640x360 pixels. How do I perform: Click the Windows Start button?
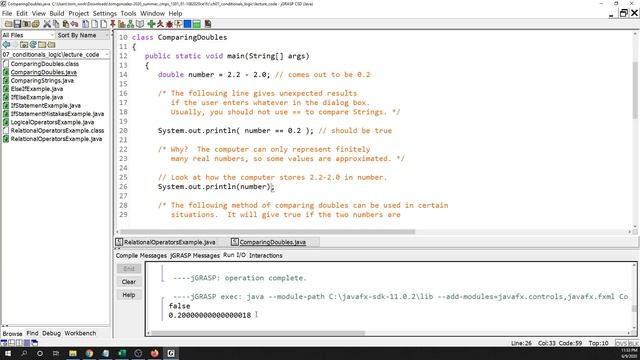7,353
